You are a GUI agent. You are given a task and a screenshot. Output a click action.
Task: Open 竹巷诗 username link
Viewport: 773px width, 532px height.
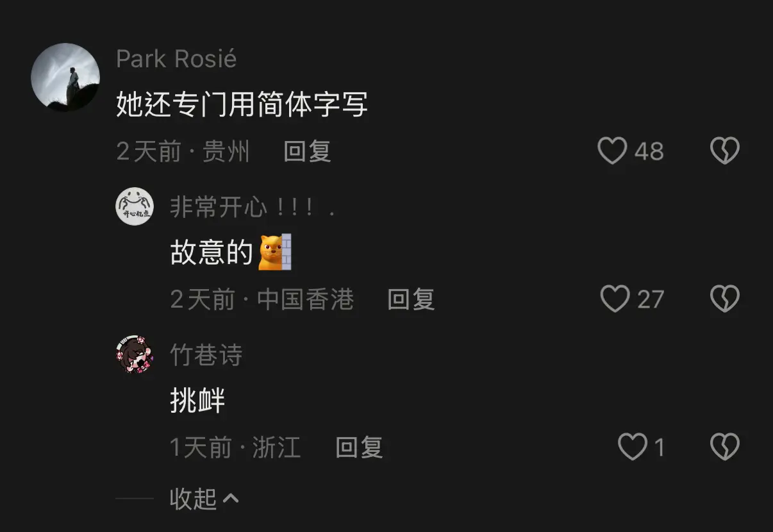click(206, 355)
